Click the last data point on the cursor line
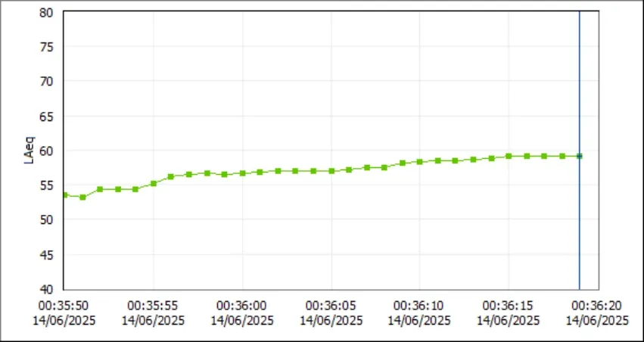This screenshot has width=644, height=342. (579, 156)
